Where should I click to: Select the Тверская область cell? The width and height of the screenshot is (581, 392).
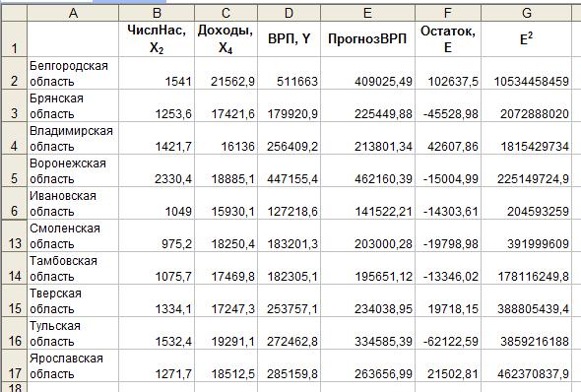click(73, 300)
